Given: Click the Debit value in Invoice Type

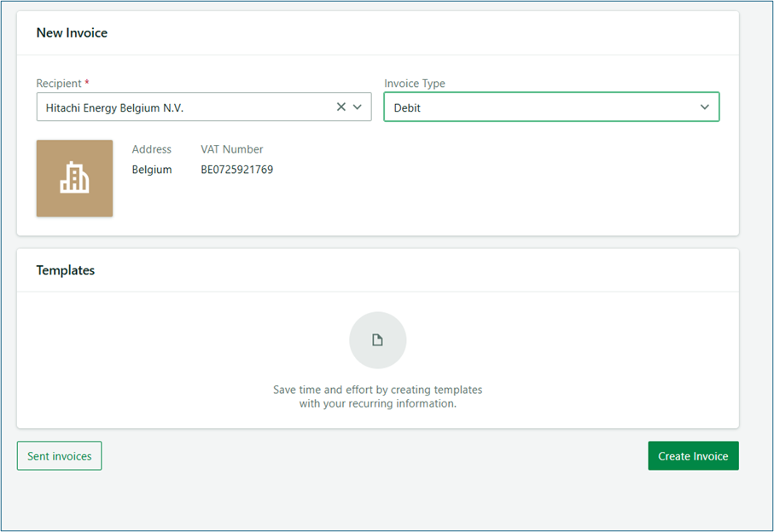Looking at the screenshot, I should [408, 108].
